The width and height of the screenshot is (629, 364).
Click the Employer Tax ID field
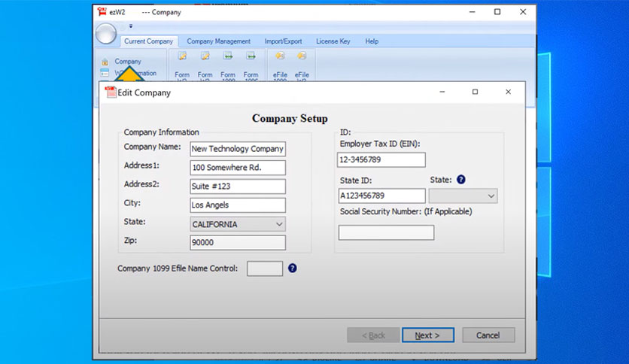click(381, 159)
